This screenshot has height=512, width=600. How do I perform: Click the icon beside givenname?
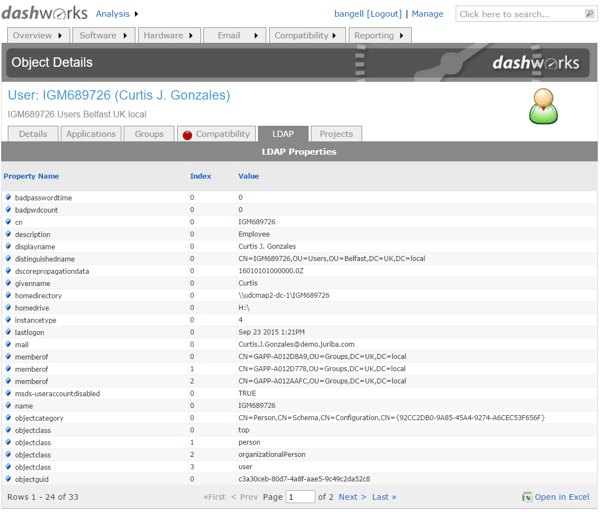click(x=8, y=283)
